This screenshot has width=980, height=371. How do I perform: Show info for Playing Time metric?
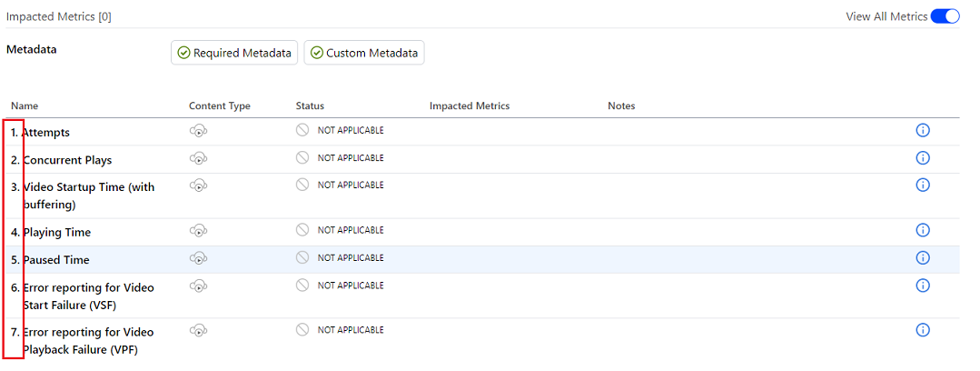coord(923,231)
